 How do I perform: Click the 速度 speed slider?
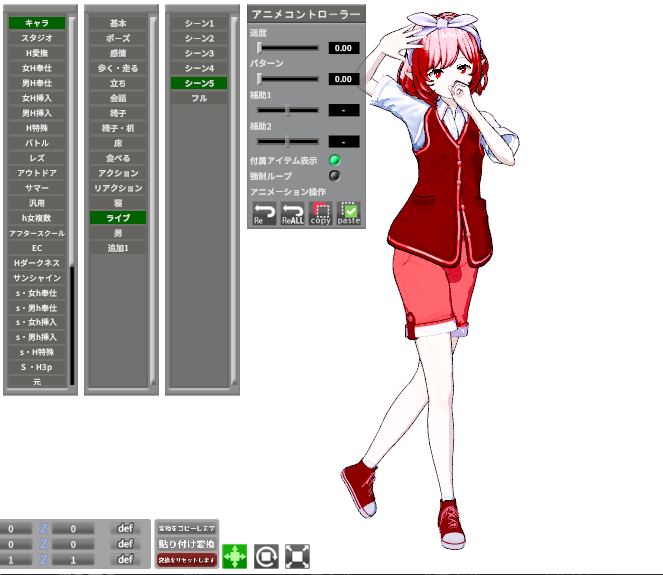(287, 47)
